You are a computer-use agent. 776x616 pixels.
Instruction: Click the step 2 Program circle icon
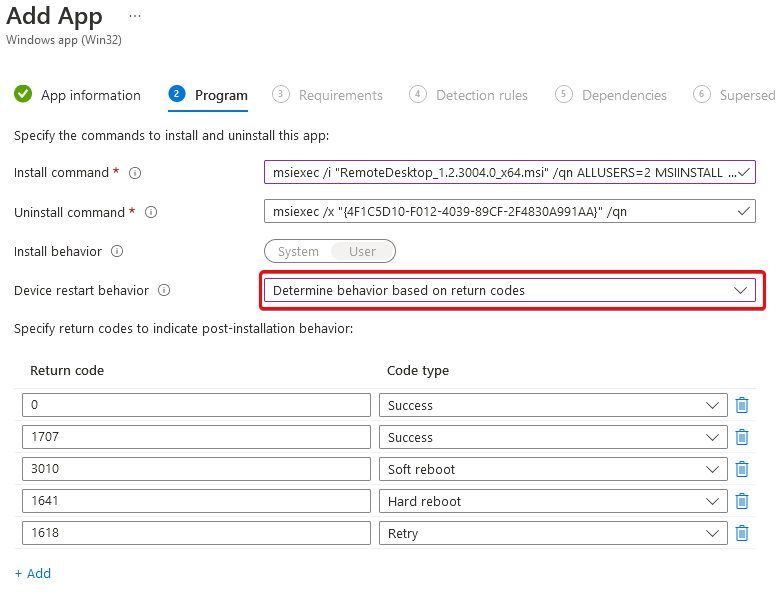tap(177, 94)
